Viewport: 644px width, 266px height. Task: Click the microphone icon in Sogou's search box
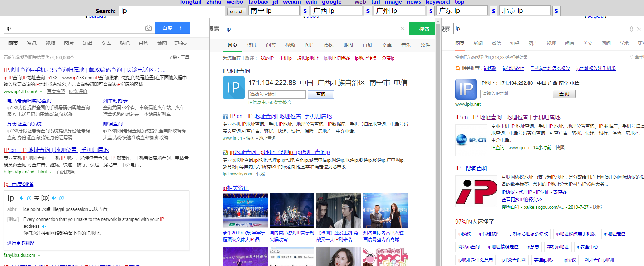631,29
